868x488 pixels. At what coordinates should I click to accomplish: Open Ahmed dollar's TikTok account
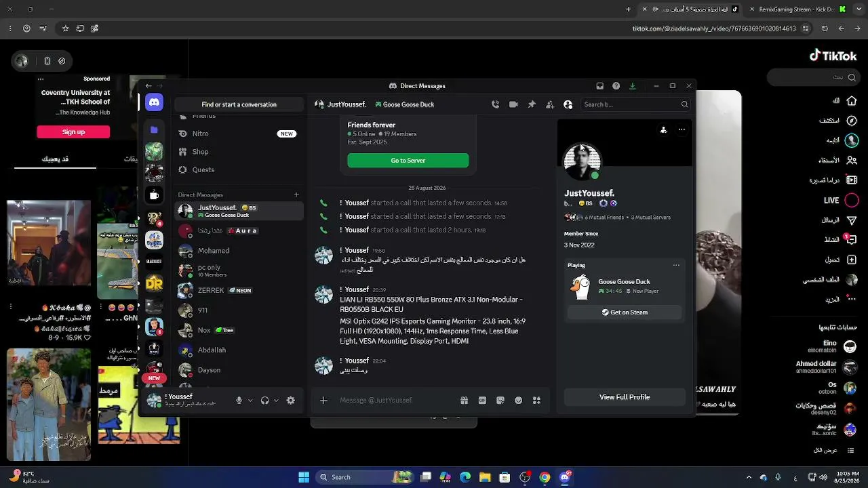(x=827, y=367)
